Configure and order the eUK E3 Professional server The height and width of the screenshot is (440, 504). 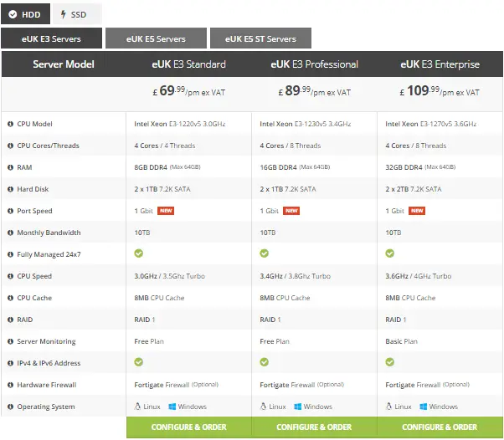coord(314,427)
